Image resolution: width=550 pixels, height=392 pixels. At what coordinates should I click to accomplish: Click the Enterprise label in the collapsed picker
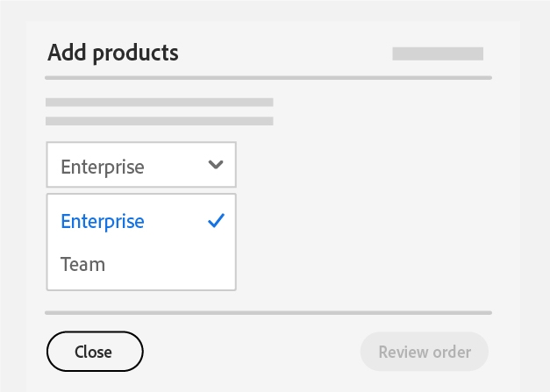[102, 167]
